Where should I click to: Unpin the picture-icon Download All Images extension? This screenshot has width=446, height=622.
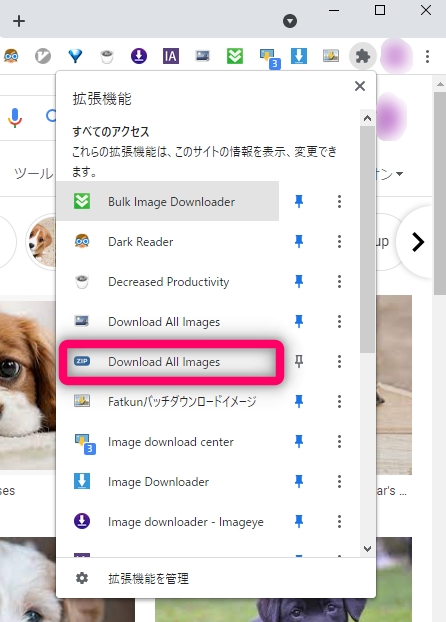(299, 321)
